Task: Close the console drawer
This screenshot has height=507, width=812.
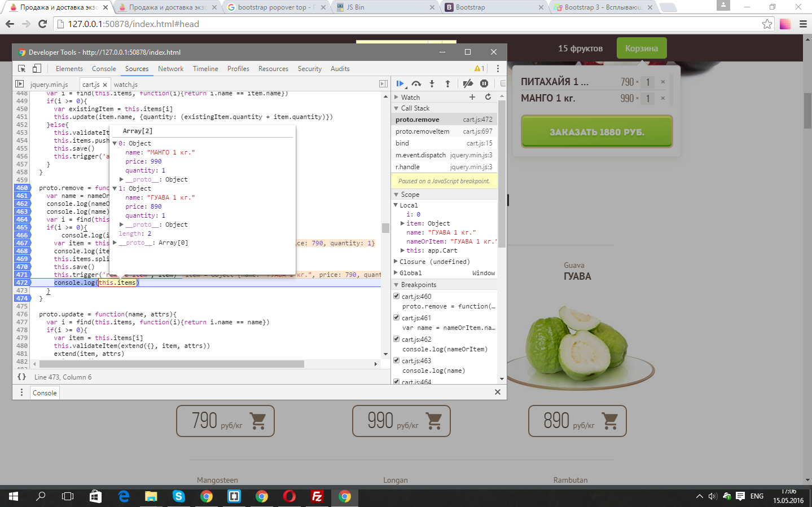Action: (x=498, y=392)
